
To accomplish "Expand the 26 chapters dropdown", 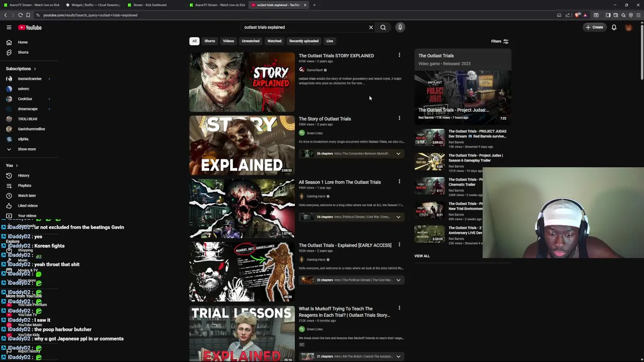I will tap(398, 154).
